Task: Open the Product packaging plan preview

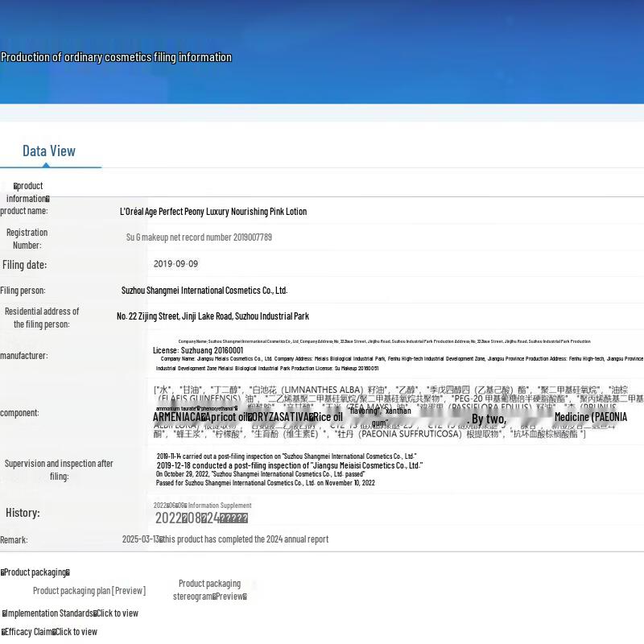Action: pos(89,591)
